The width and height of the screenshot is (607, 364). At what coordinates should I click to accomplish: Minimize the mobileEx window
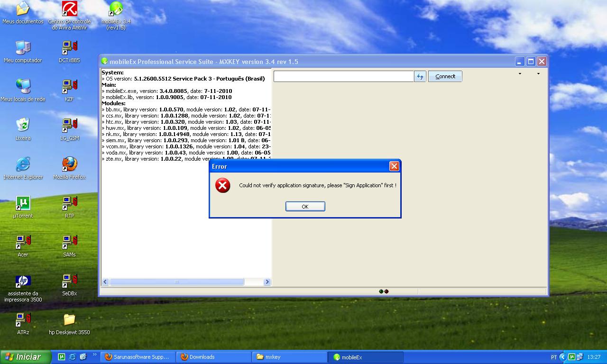[x=520, y=62]
